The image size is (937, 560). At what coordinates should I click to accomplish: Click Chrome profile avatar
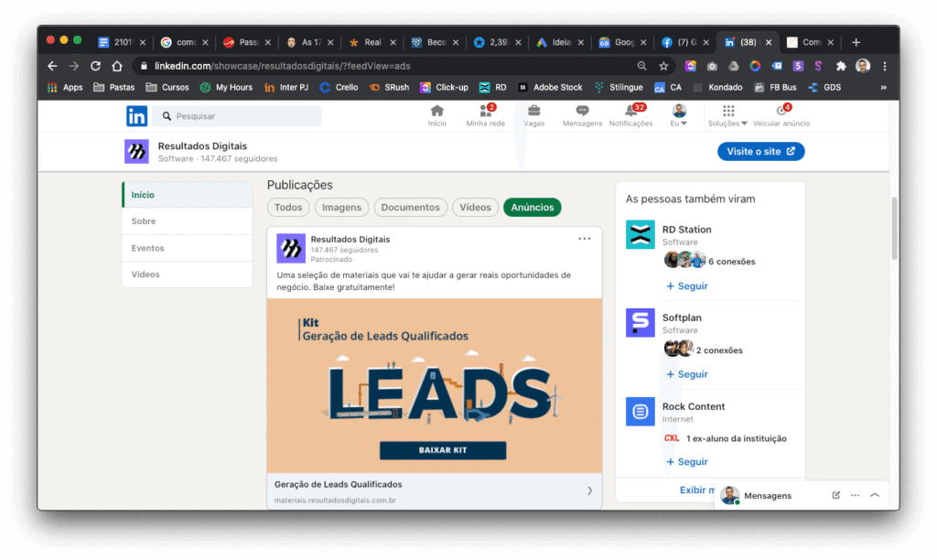click(863, 66)
